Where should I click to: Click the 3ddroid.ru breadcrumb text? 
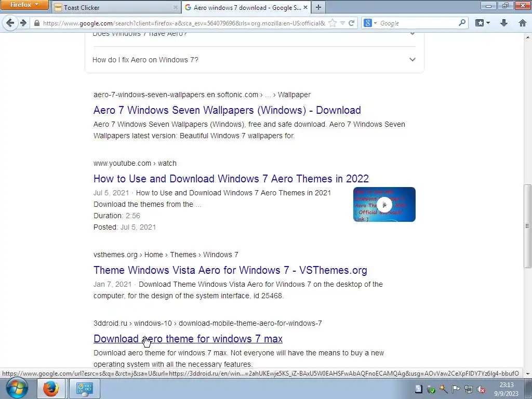208,323
